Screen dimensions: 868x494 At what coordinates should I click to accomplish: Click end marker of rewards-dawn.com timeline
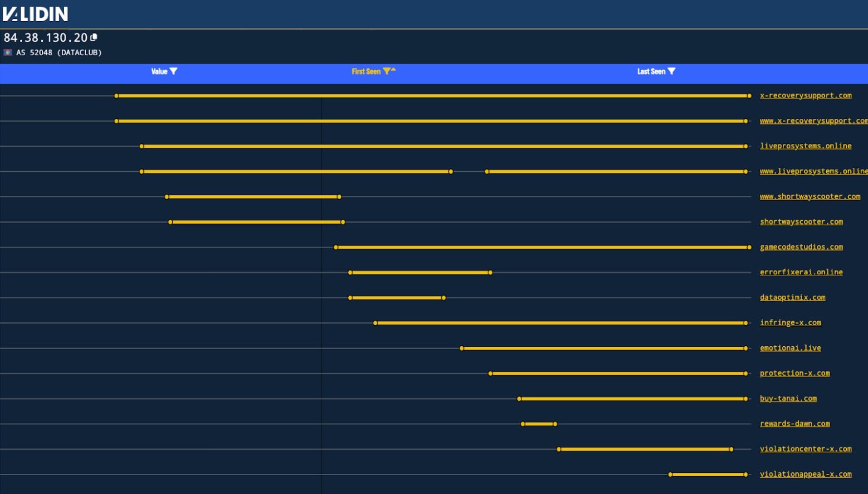tap(555, 424)
